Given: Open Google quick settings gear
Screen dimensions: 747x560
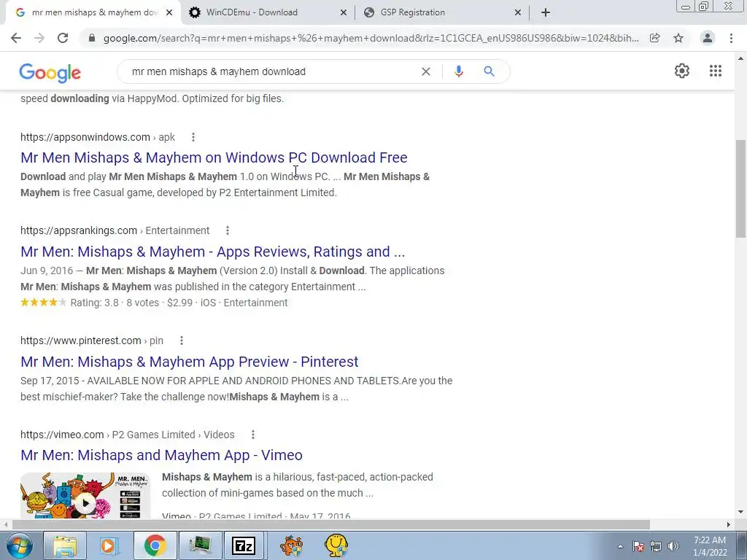Looking at the screenshot, I should click(682, 71).
